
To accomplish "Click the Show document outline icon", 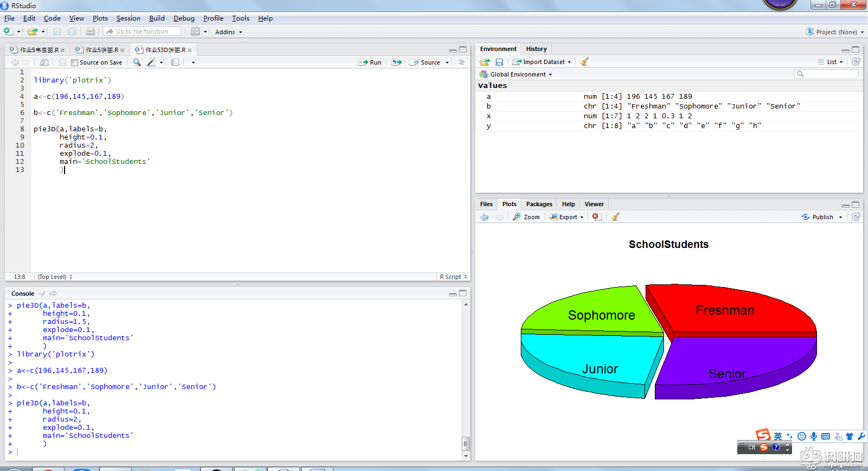I will pyautogui.click(x=461, y=62).
